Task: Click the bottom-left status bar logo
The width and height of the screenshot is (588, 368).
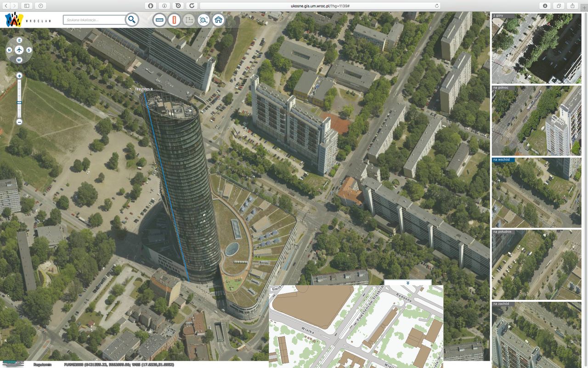Action: [x=13, y=363]
